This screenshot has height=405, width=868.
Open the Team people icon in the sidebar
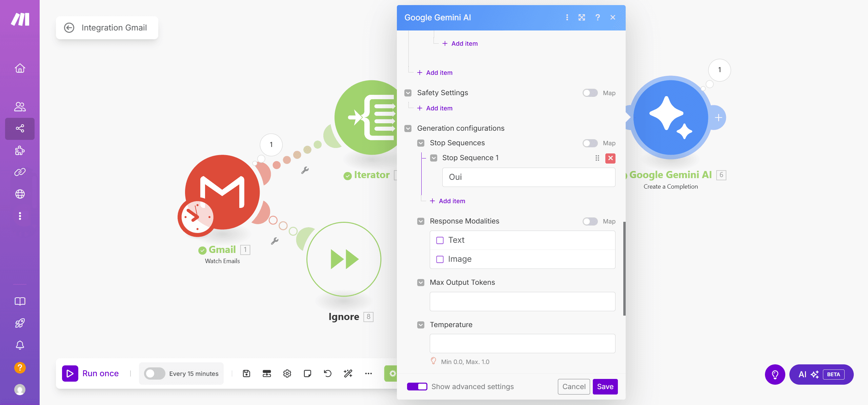click(20, 107)
